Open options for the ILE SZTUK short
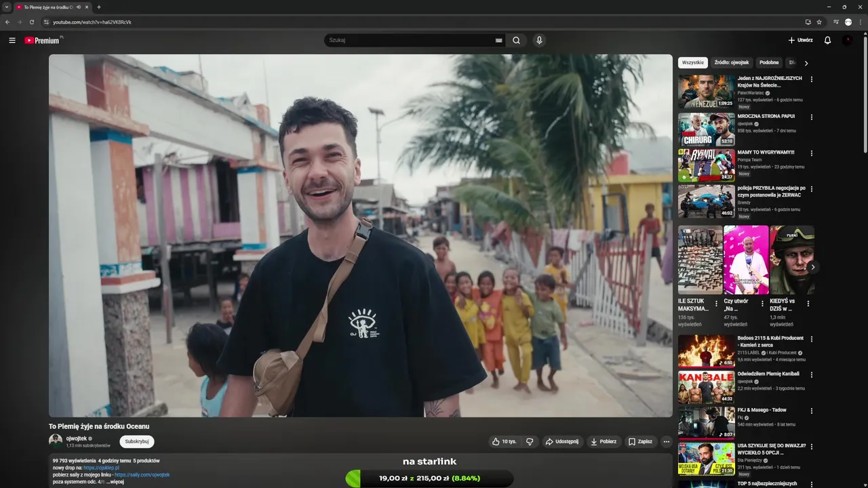868x488 pixels. tap(716, 304)
